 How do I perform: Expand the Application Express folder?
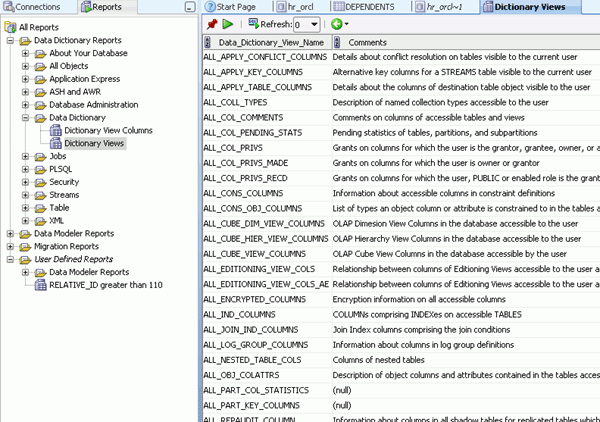click(x=25, y=79)
